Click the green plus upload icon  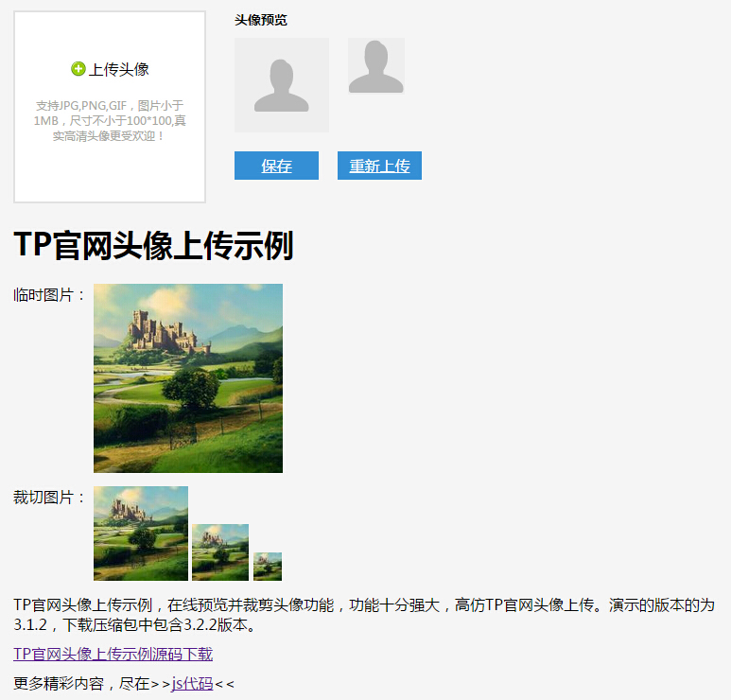pyautogui.click(x=78, y=69)
